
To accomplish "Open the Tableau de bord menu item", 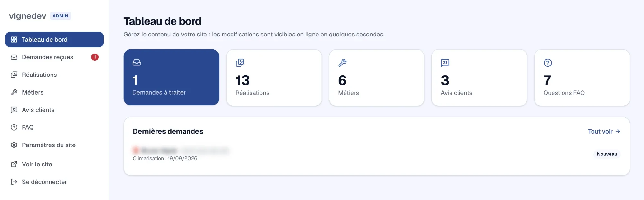I will point(54,40).
